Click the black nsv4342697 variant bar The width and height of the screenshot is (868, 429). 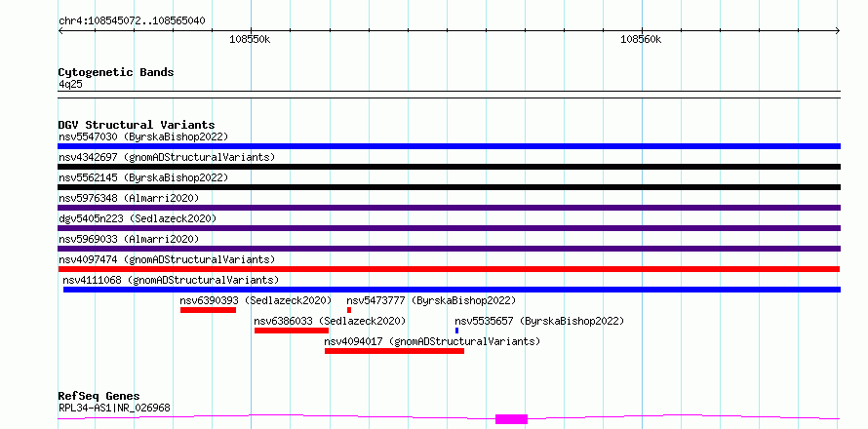(x=449, y=167)
